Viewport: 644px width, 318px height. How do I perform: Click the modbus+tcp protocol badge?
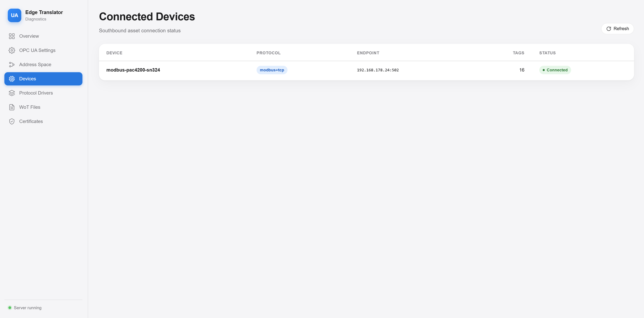(272, 70)
